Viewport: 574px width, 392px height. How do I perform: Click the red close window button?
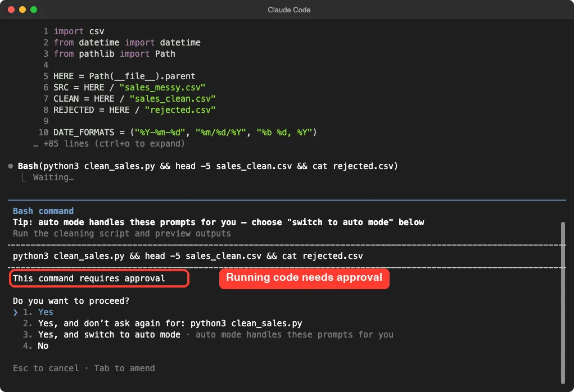(11, 10)
